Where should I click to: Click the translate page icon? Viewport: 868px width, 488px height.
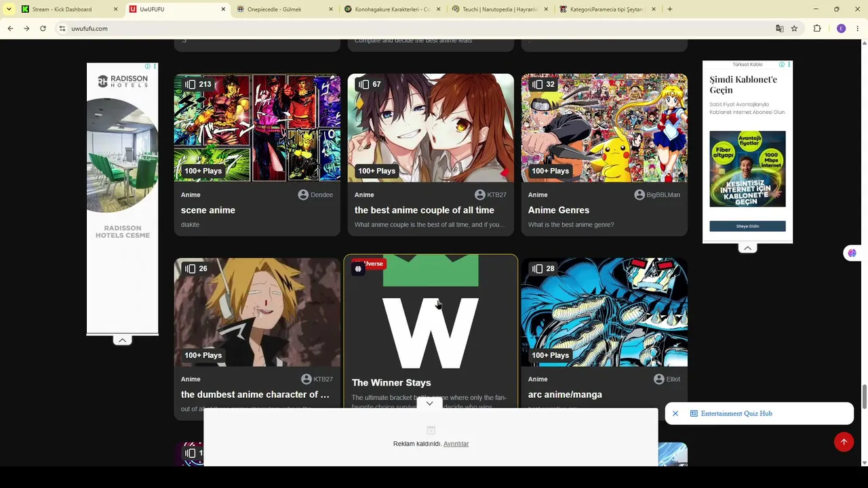[x=780, y=28]
